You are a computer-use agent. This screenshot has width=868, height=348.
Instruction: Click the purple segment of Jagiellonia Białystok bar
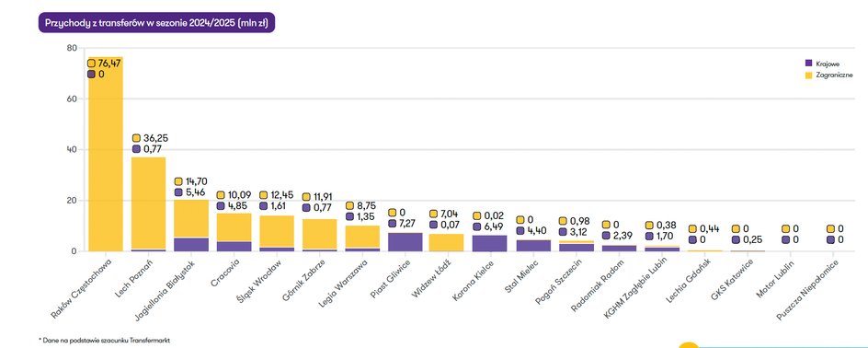point(191,244)
